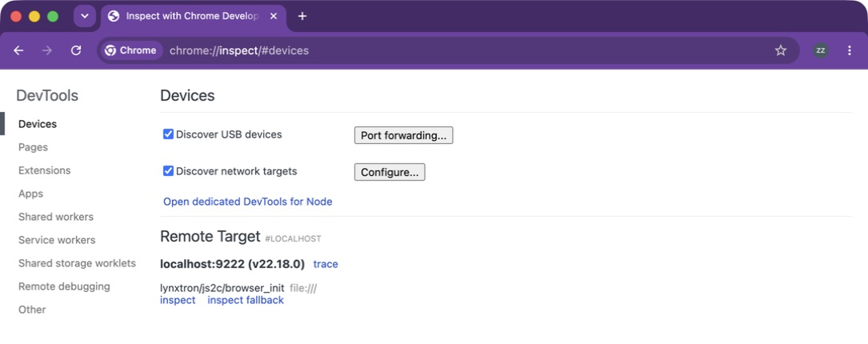Focus the chrome://inspect address bar

pos(448,50)
